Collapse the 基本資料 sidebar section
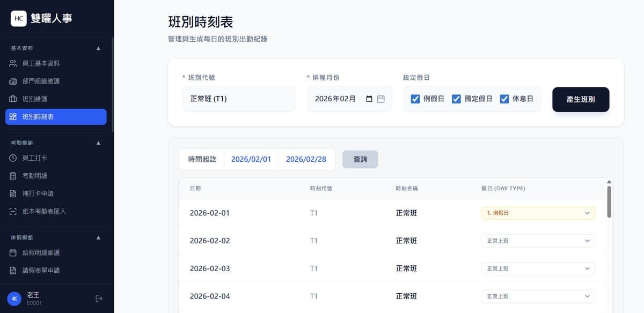The image size is (644, 313). (x=98, y=48)
